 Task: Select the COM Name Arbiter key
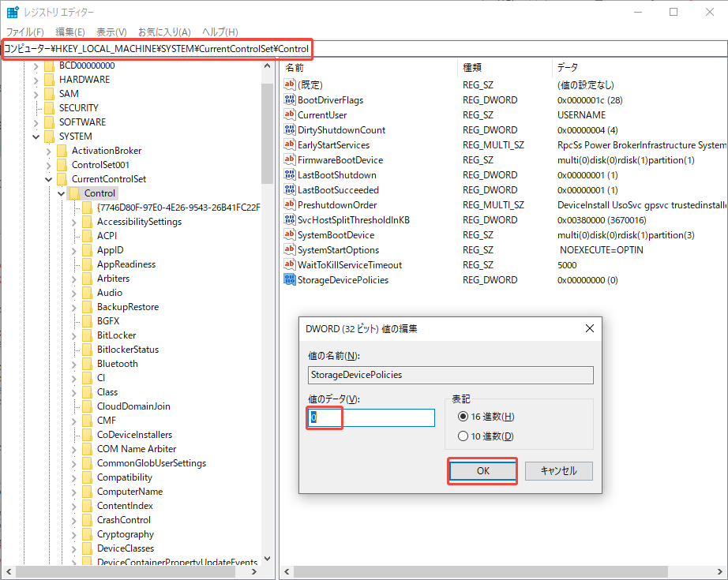pos(137,449)
